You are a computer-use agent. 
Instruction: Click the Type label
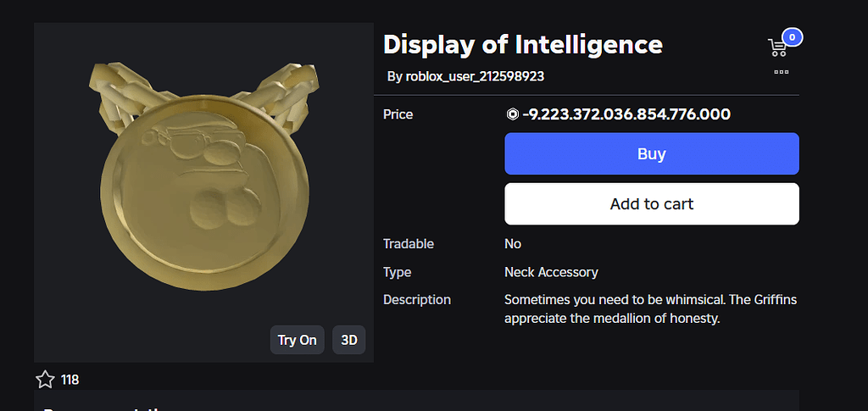(398, 272)
